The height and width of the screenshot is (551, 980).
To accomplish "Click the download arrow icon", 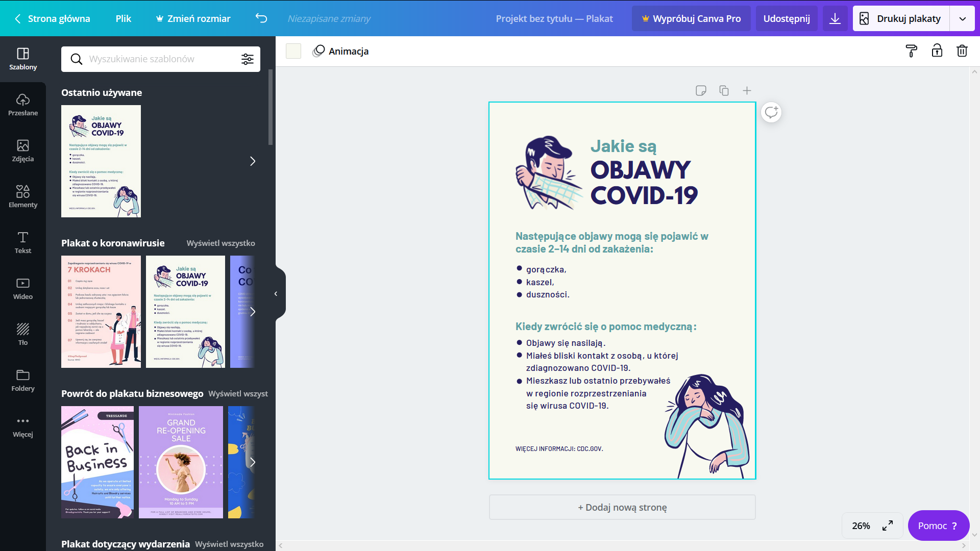I will point(835,19).
